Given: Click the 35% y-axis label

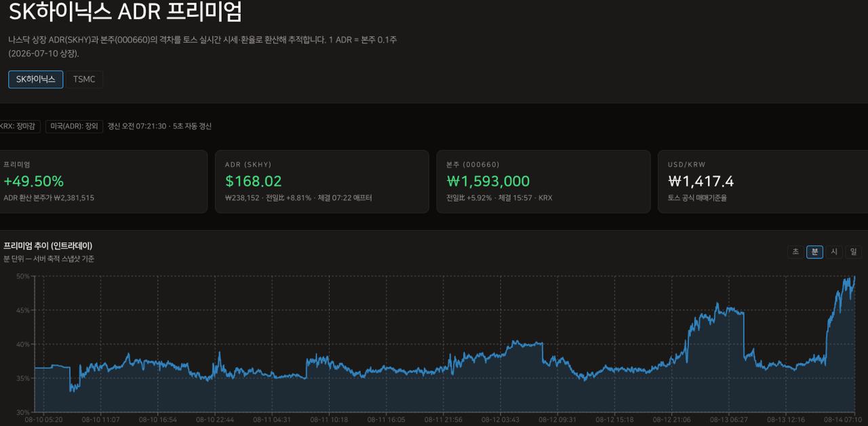Looking at the screenshot, I should [x=23, y=378].
